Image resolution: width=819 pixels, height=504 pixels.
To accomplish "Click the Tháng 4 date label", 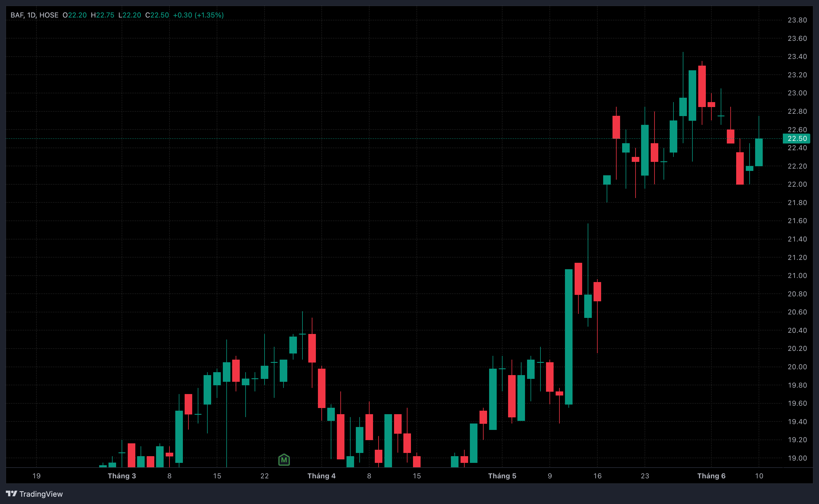I will (321, 476).
